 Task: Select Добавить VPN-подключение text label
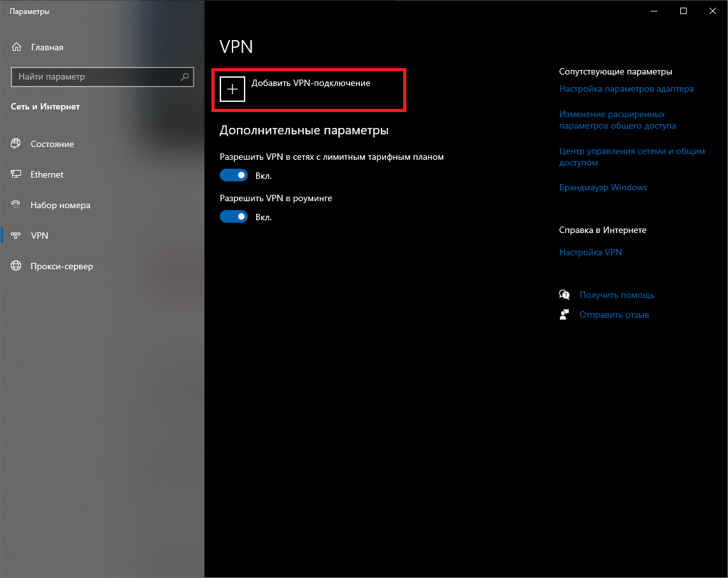click(311, 83)
